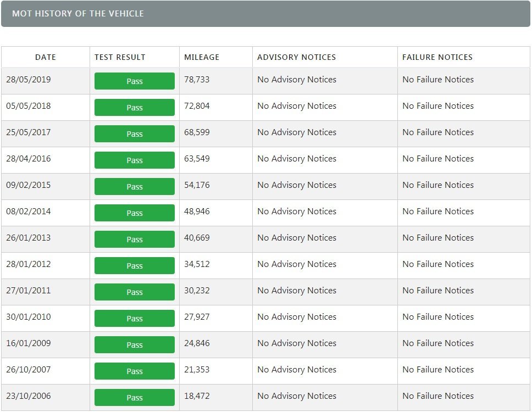Click No Failure Notices for 27/01/2011
The image size is (532, 412).
[438, 291]
